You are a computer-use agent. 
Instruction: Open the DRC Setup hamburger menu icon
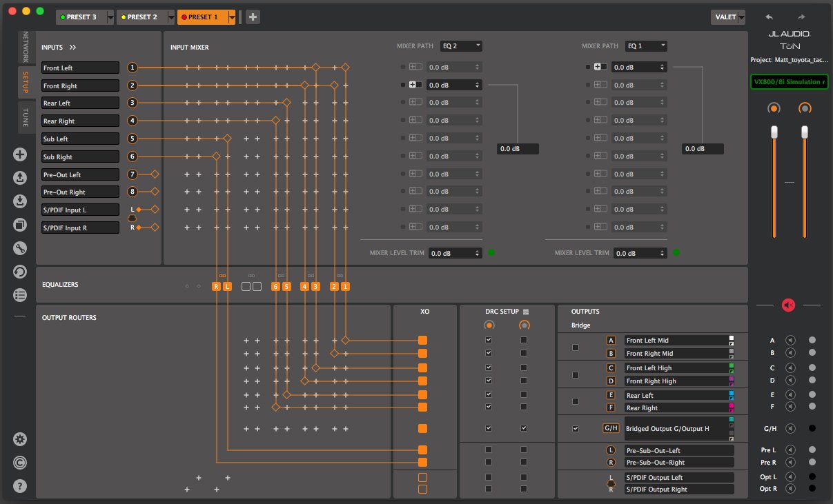point(526,312)
